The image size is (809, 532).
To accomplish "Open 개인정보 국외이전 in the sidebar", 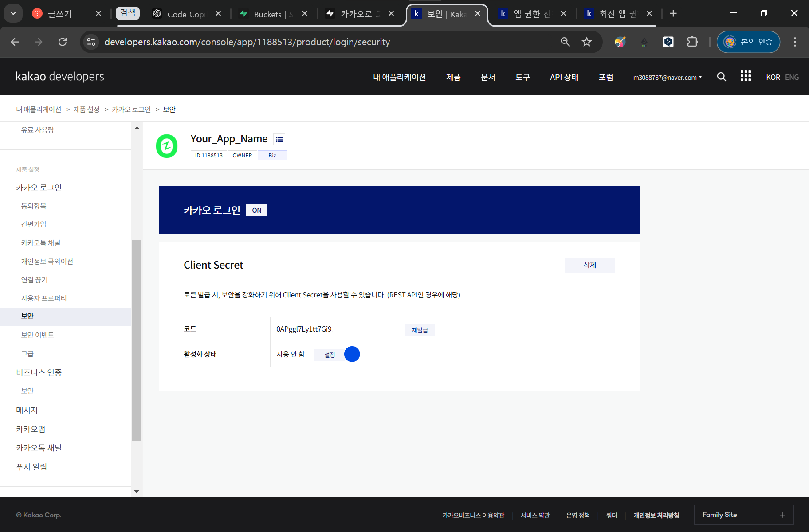I will (x=47, y=262).
